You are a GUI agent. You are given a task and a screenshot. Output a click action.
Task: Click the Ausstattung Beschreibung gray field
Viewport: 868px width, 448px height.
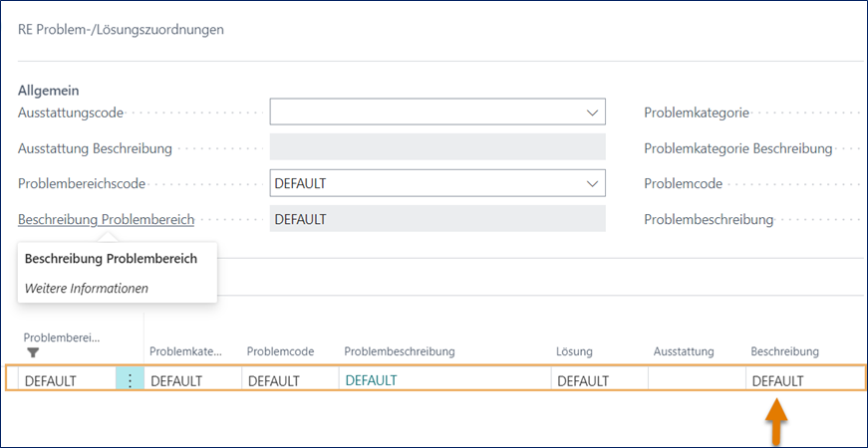(x=437, y=148)
